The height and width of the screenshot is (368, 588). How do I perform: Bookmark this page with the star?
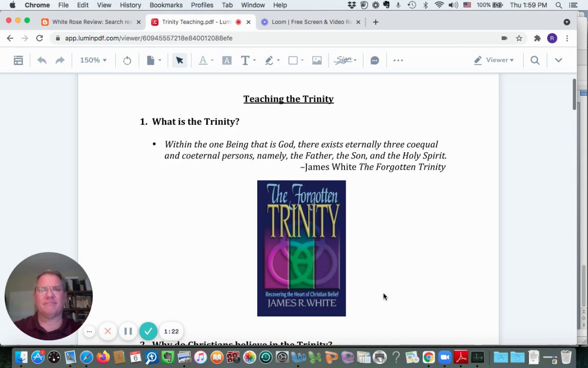pyautogui.click(x=519, y=38)
